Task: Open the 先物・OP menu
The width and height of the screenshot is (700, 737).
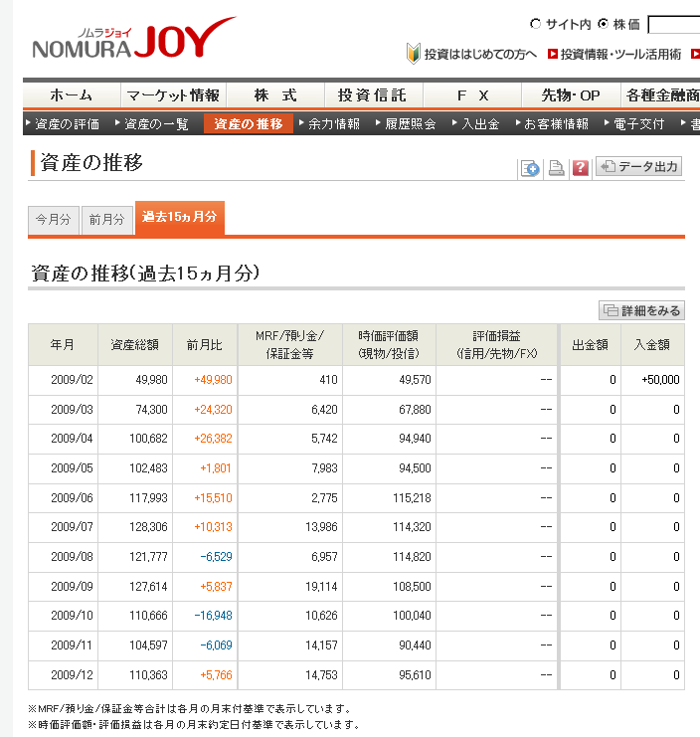Action: click(570, 95)
